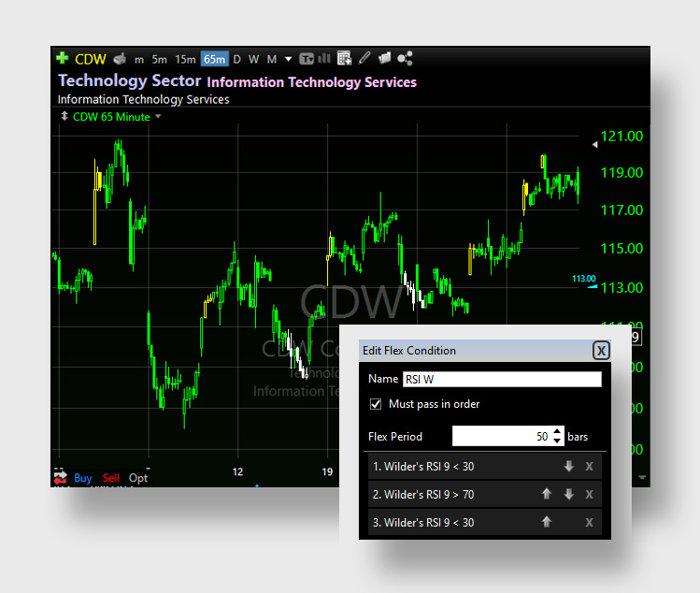Click the green plus add icon
The height and width of the screenshot is (593, 700).
[x=63, y=59]
